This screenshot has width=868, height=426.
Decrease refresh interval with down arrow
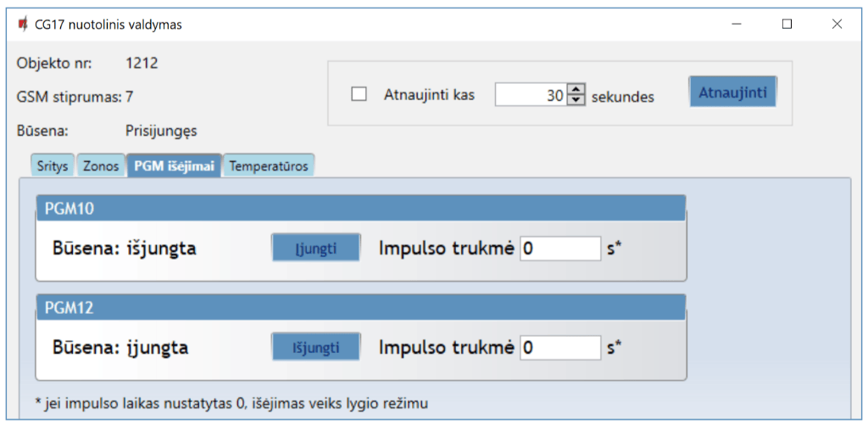point(576,101)
